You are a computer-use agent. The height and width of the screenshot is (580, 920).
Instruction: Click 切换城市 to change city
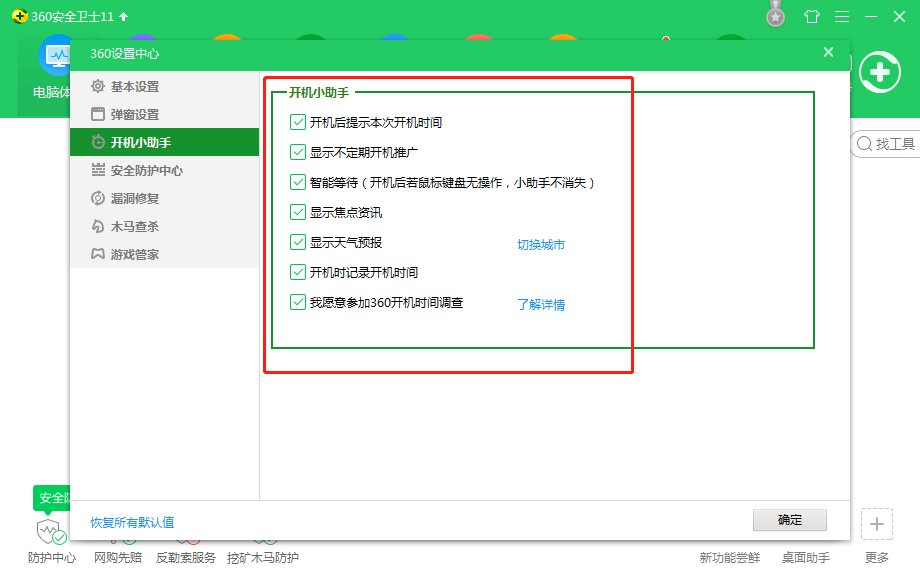click(x=540, y=242)
